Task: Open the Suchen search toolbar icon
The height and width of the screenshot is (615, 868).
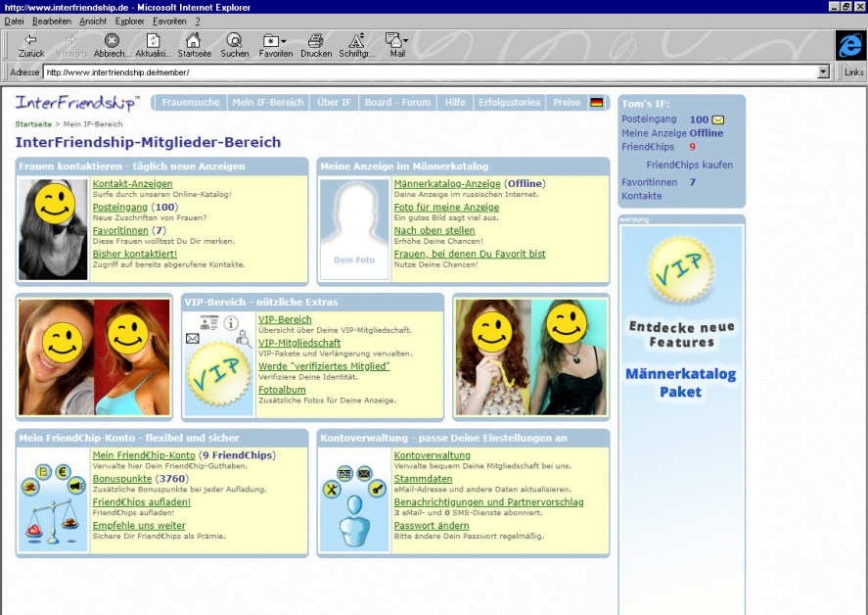Action: tap(235, 45)
